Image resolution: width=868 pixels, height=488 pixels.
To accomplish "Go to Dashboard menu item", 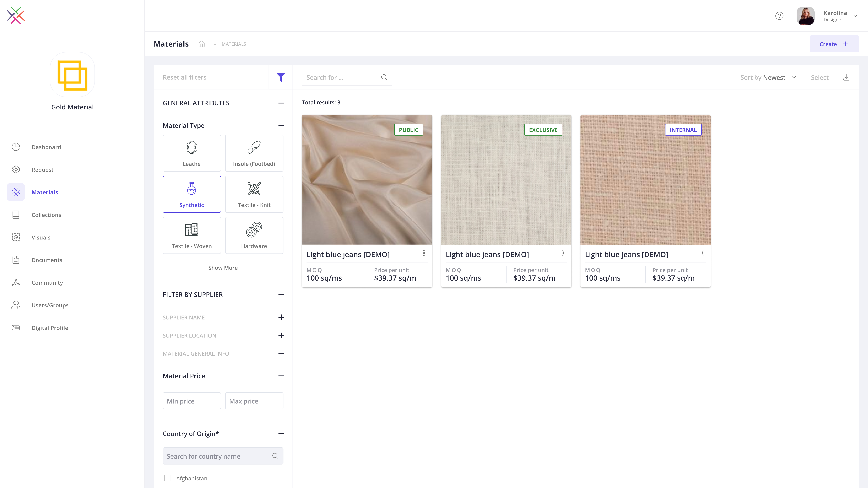I will click(x=46, y=147).
